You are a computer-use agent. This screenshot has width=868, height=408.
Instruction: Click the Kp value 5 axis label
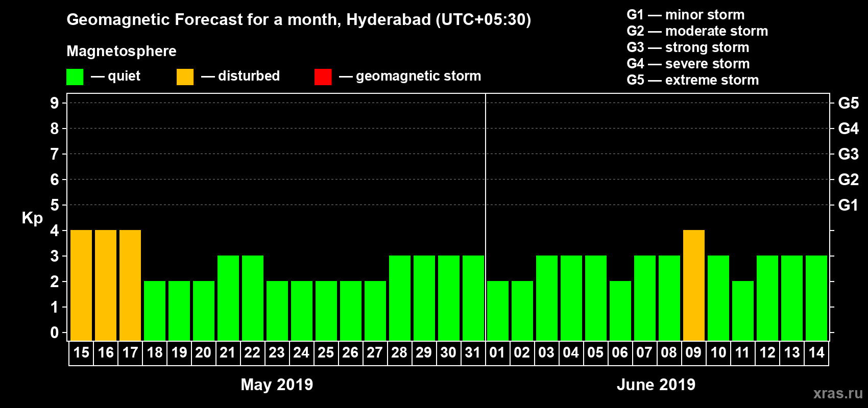(x=55, y=205)
